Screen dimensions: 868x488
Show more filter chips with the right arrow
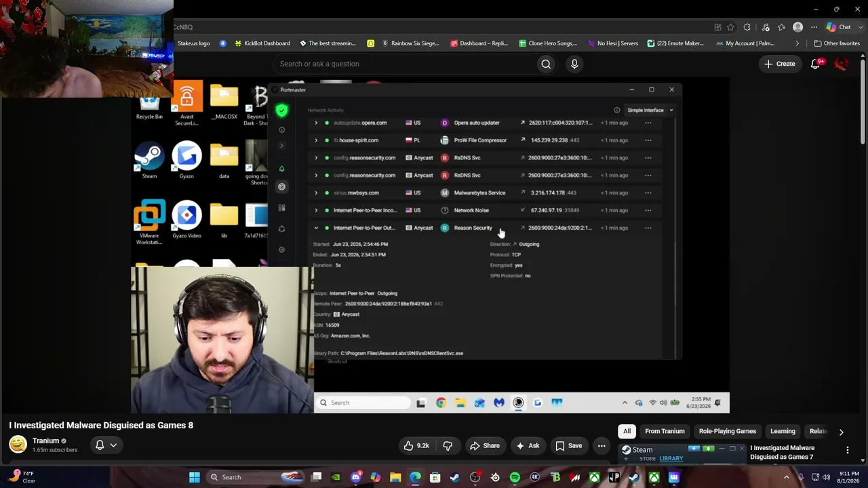[841, 432]
